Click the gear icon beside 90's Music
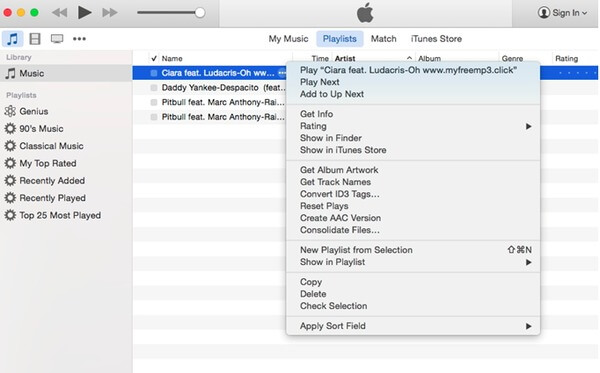This screenshot has height=373, width=600. [10, 129]
